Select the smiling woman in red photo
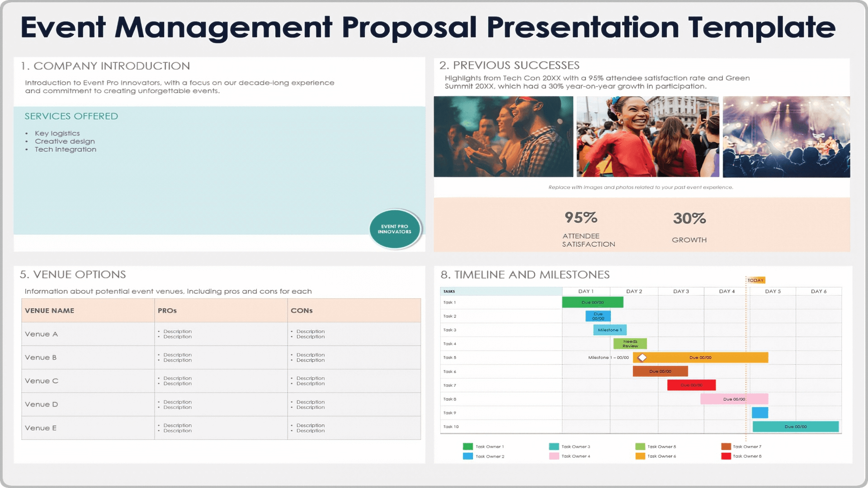 [647, 136]
